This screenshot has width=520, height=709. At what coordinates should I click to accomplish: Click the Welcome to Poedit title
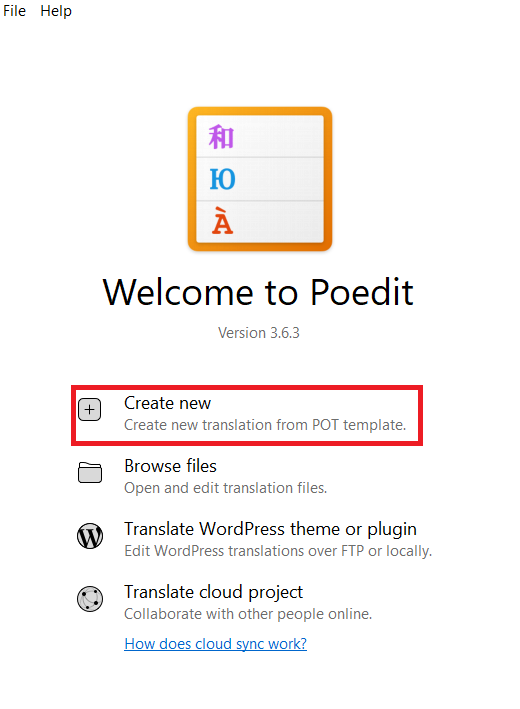258,292
